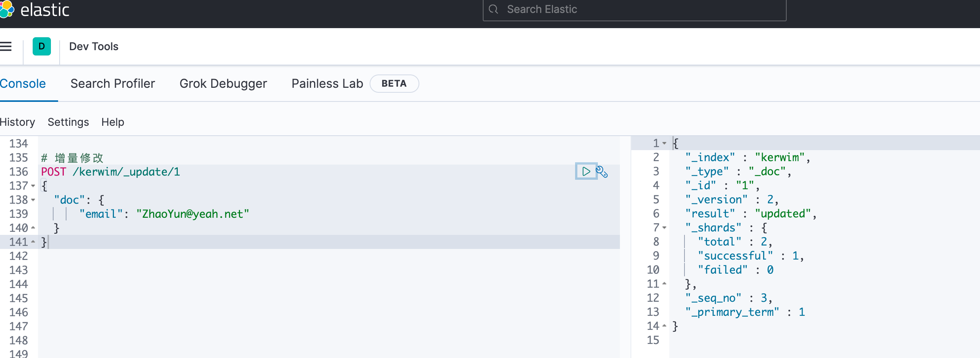Viewport: 980px width, 358px height.
Task: Open the wrench request options icon
Action: click(602, 172)
